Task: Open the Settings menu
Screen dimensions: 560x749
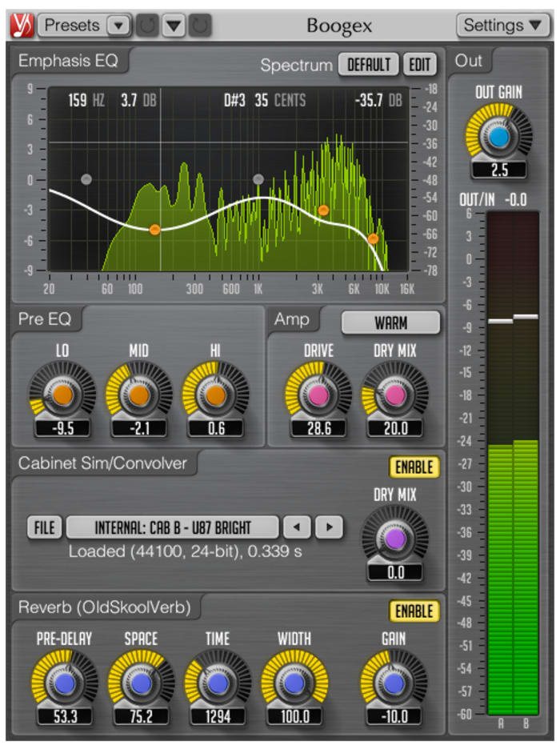Action: [x=502, y=25]
